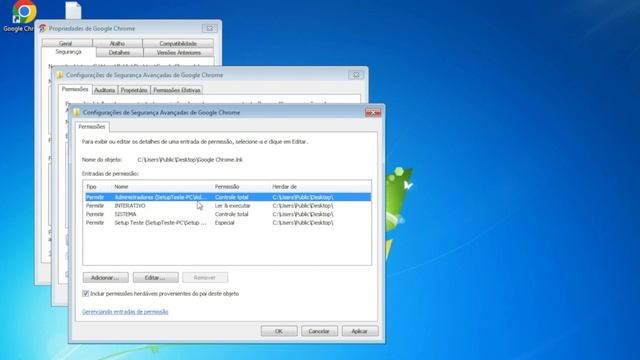This screenshot has width=640, height=360.
Task: Click the Tipo column header
Action: pyautogui.click(x=98, y=187)
